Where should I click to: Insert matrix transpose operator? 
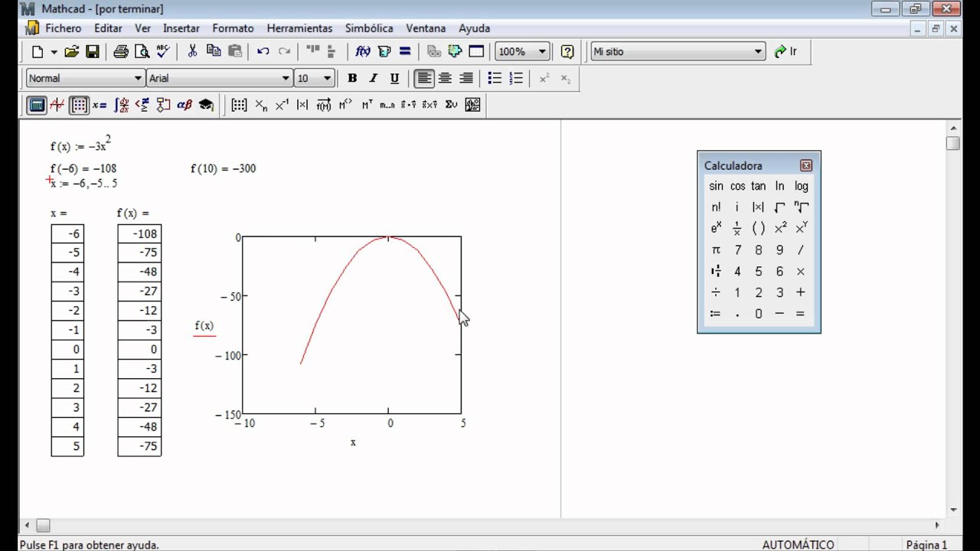(367, 105)
